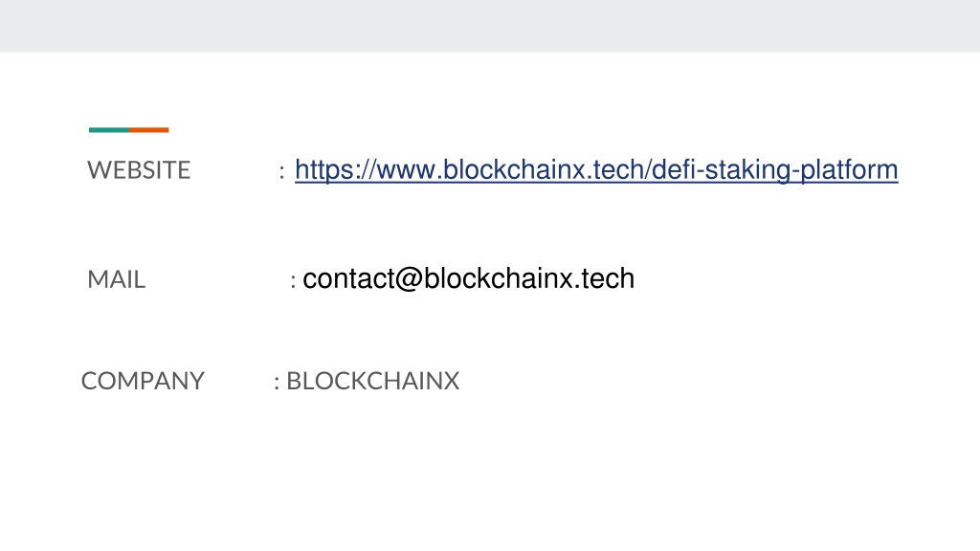This screenshot has height=551, width=980.
Task: Click the teal segment of accent line
Action: (109, 130)
